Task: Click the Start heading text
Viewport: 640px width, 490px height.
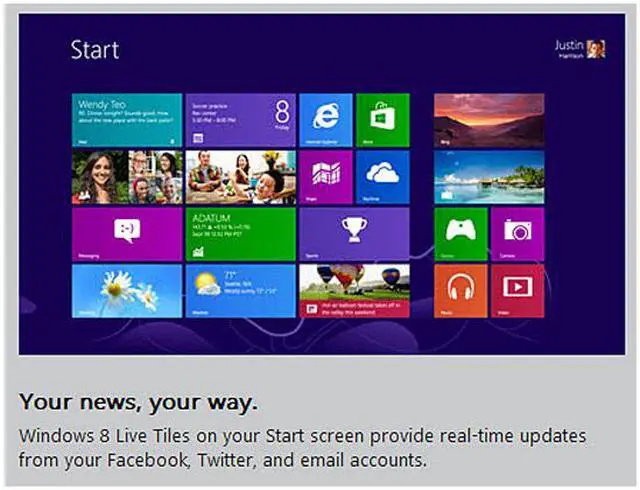Action: coord(95,50)
